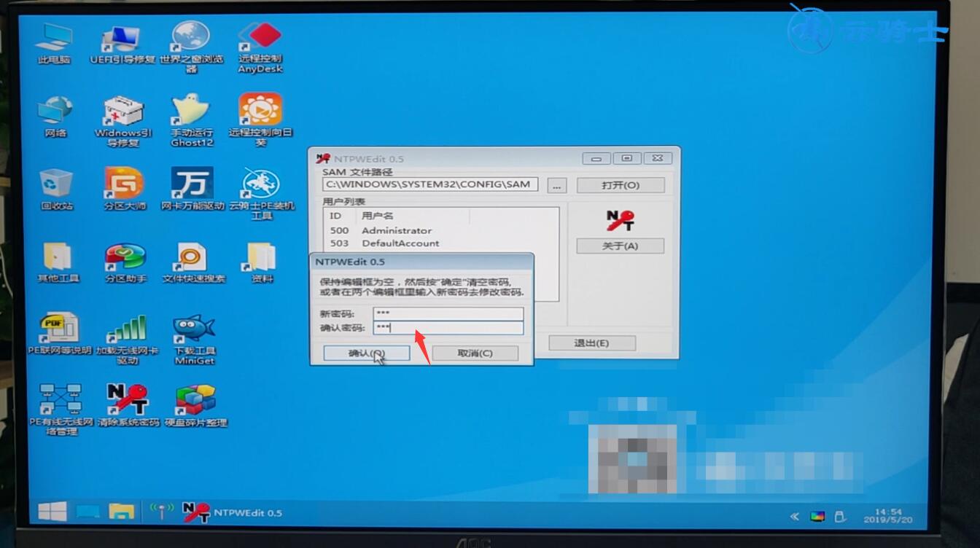Click the 退出(E) button
The width and height of the screenshot is (980, 548).
(591, 342)
